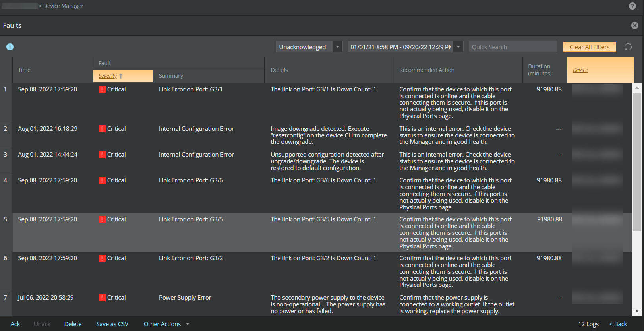Click the Critical icon for Link Error G3/5

(x=102, y=219)
